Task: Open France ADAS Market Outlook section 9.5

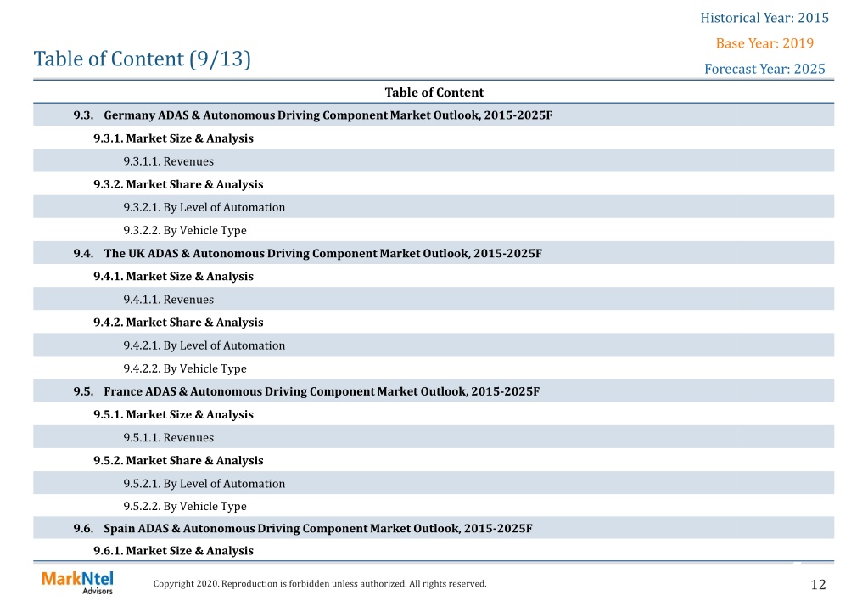Action: 434,391
